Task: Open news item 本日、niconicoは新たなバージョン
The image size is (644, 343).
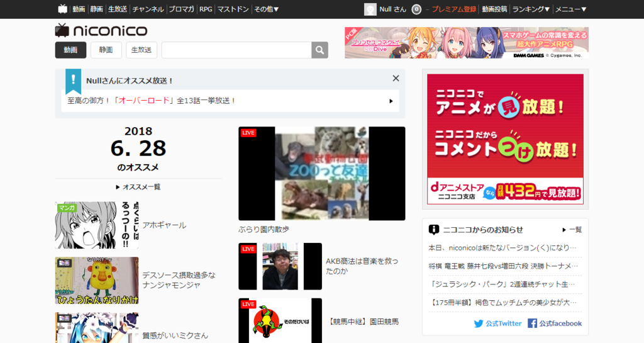Action: (502, 248)
